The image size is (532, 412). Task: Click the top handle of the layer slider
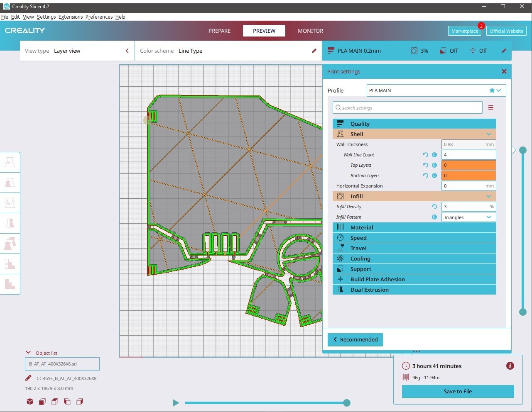(x=523, y=150)
